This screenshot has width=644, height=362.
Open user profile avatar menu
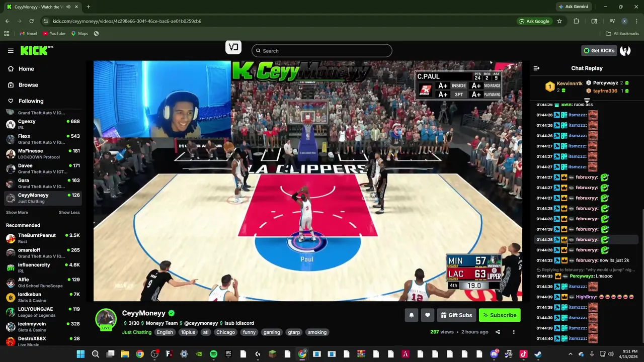tap(625, 51)
